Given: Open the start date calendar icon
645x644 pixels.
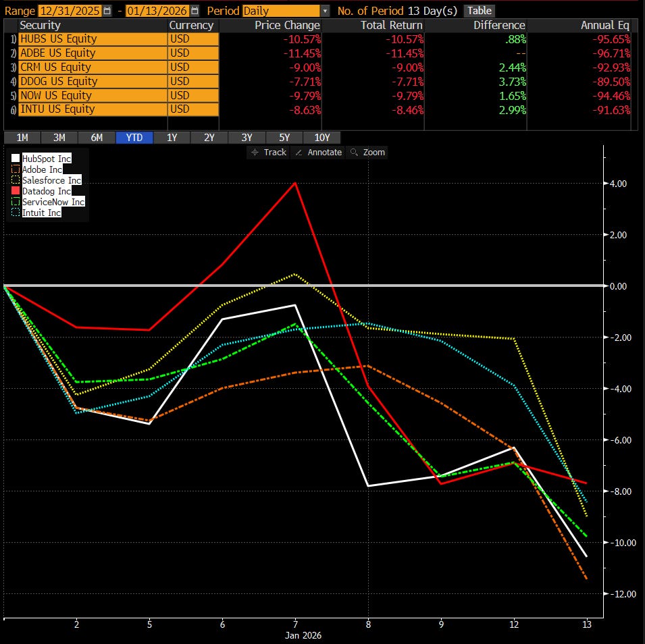Looking at the screenshot, I should tap(107, 11).
